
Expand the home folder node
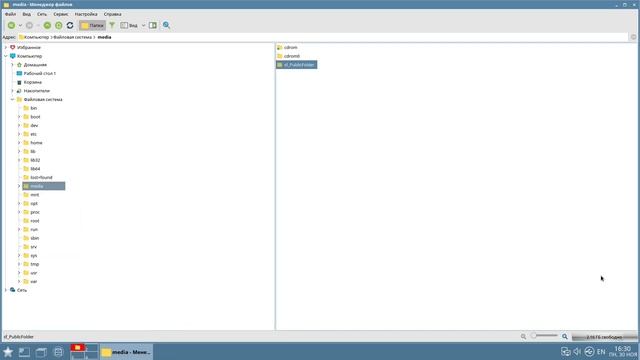(19, 143)
